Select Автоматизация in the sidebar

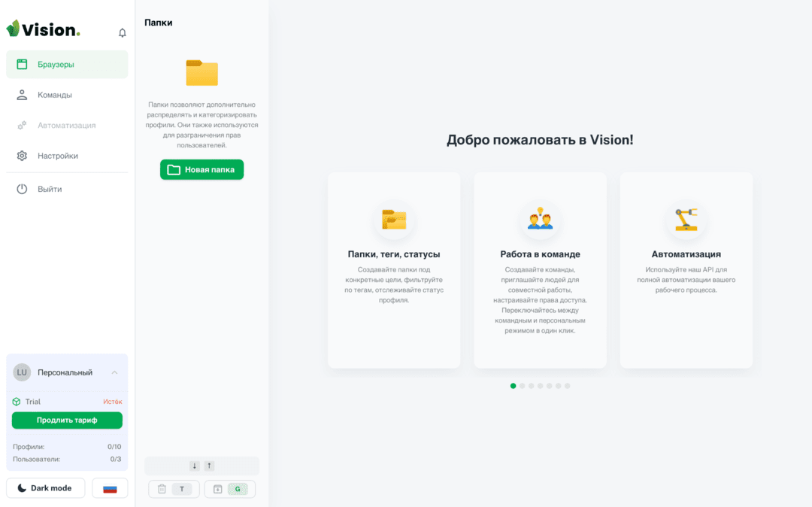point(67,126)
